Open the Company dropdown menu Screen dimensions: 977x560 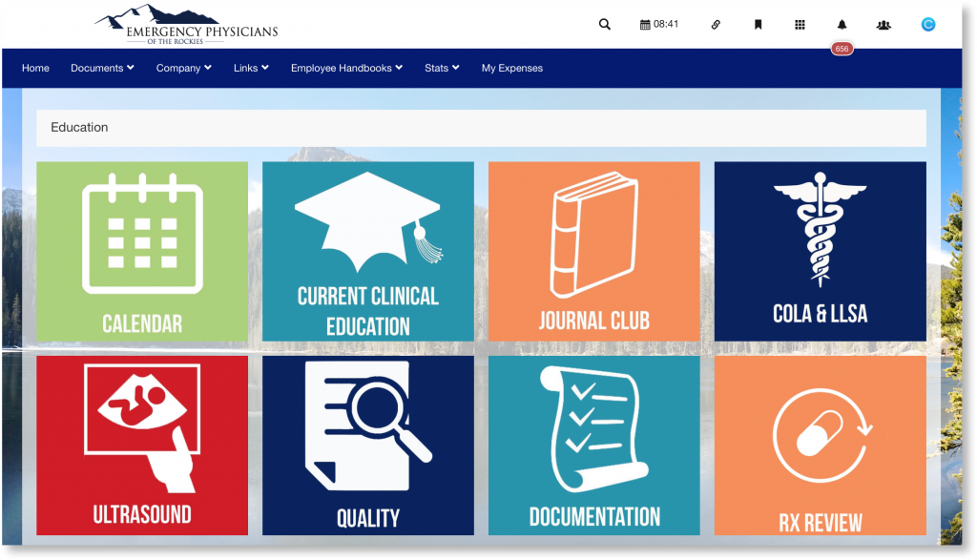point(183,68)
